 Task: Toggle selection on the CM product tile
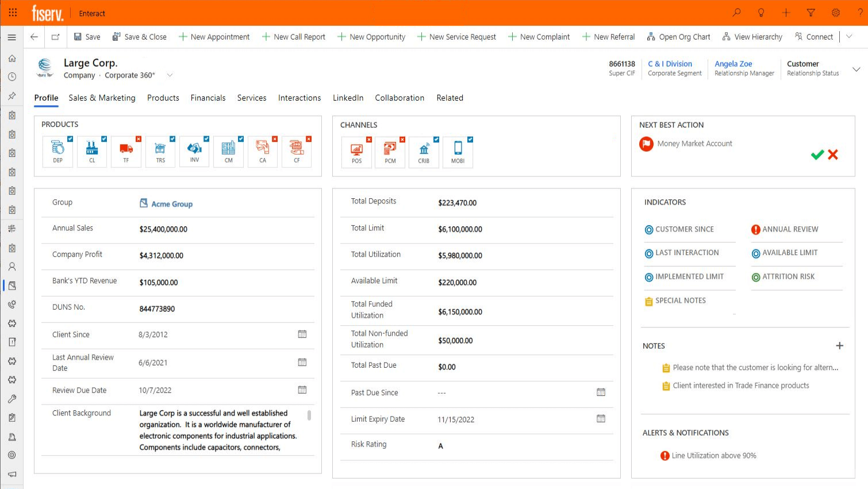pyautogui.click(x=240, y=138)
